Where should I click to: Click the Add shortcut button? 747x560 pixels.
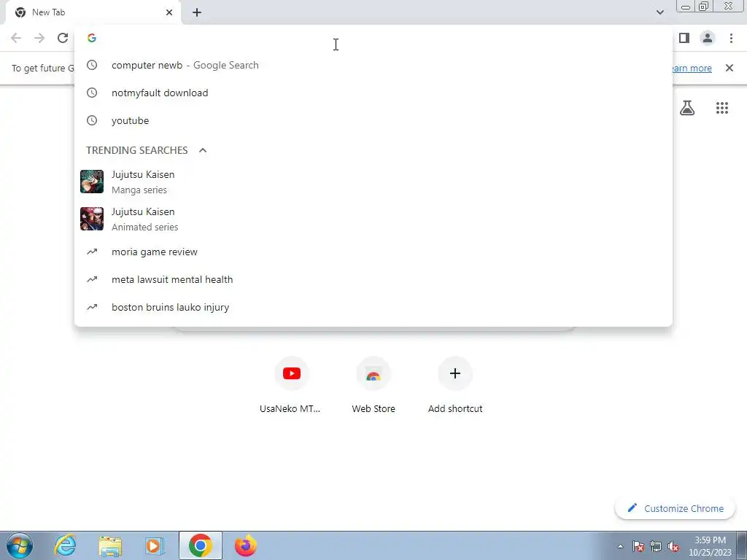[455, 386]
